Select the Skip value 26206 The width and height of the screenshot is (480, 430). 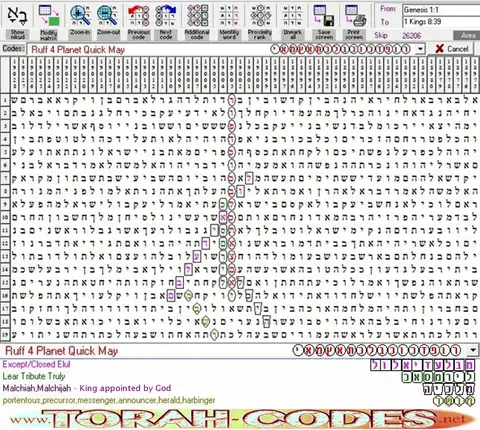411,35
